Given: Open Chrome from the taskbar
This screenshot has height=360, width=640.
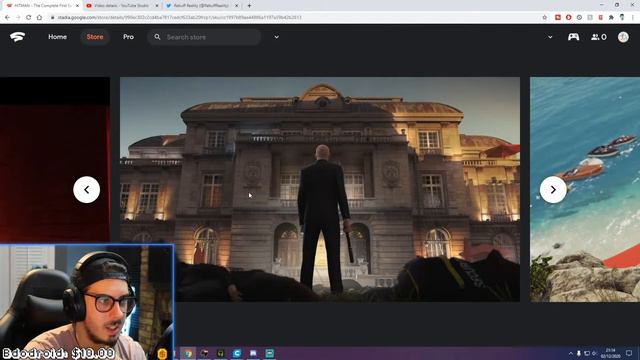Looking at the screenshot, I should (x=188, y=353).
